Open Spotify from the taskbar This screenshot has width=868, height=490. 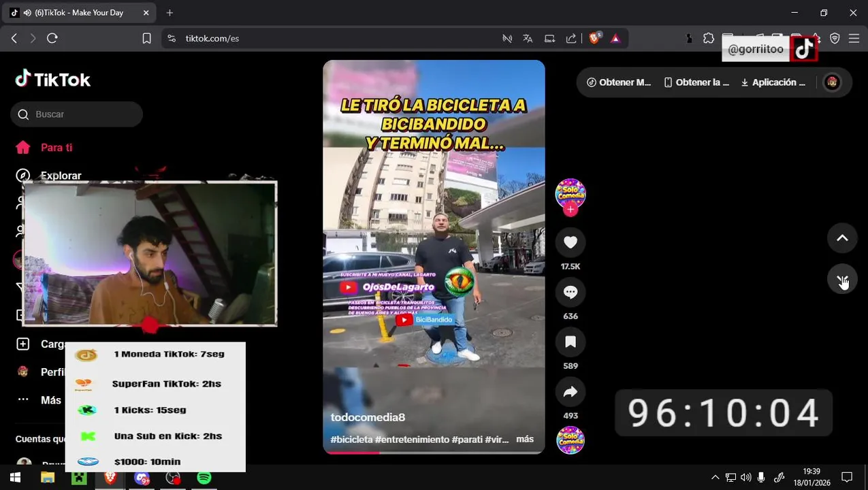(x=204, y=478)
